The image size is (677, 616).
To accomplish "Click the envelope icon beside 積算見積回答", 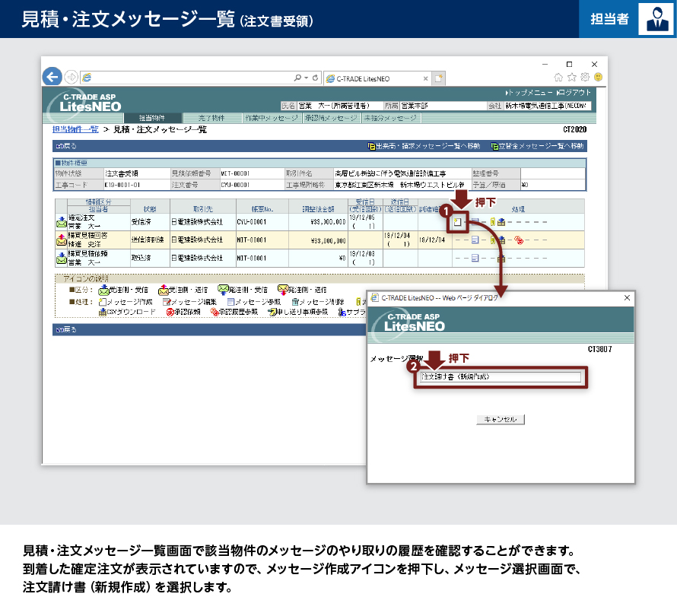I will click(x=62, y=240).
